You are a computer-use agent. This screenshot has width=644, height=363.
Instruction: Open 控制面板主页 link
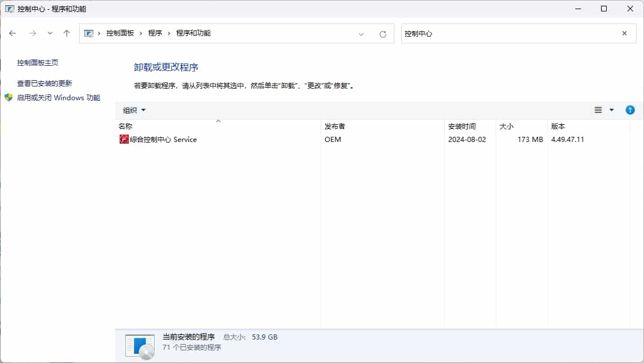tap(37, 63)
